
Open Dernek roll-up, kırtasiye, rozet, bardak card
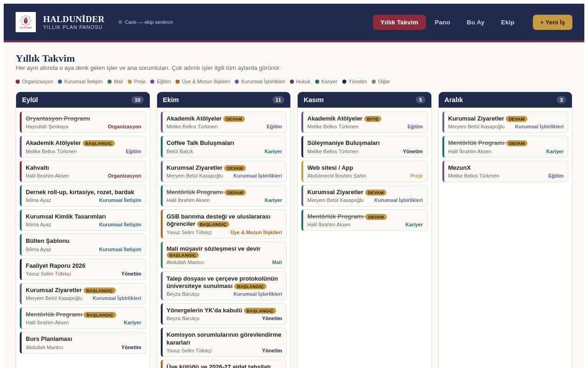click(83, 196)
